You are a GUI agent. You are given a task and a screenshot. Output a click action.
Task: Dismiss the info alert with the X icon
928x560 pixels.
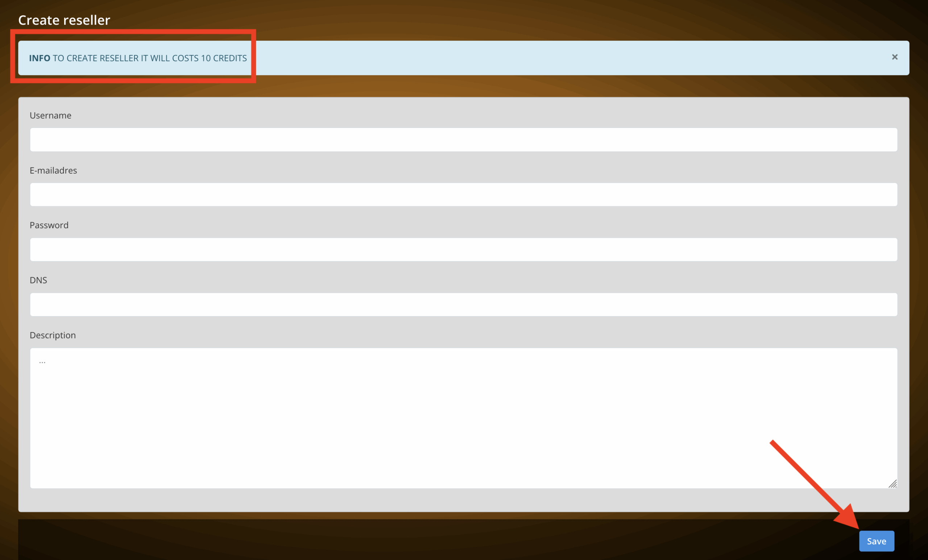tap(895, 57)
